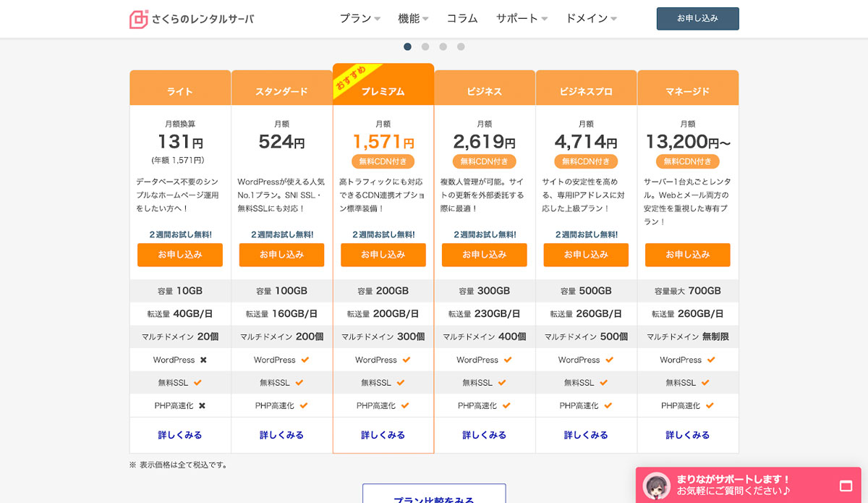Click WordPress checkmark in スタンダード column
The width and height of the screenshot is (868, 503).
pyautogui.click(x=305, y=360)
